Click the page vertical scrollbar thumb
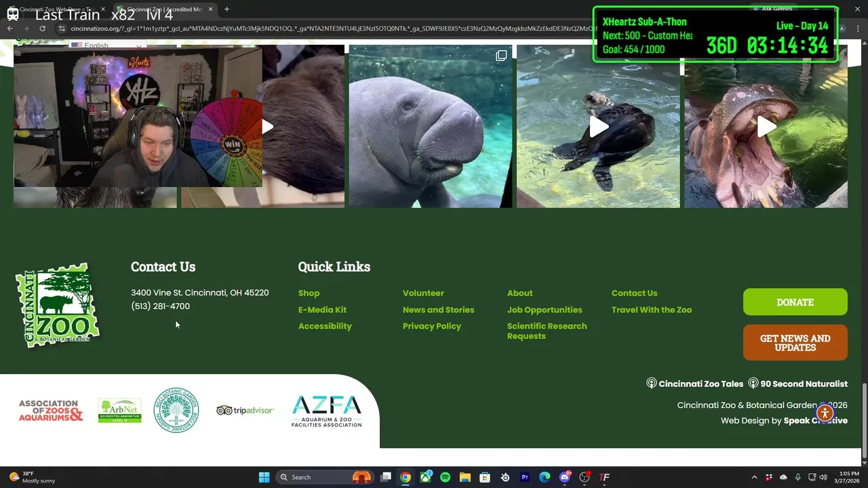Viewport: 868px width, 488px height. click(x=864, y=422)
